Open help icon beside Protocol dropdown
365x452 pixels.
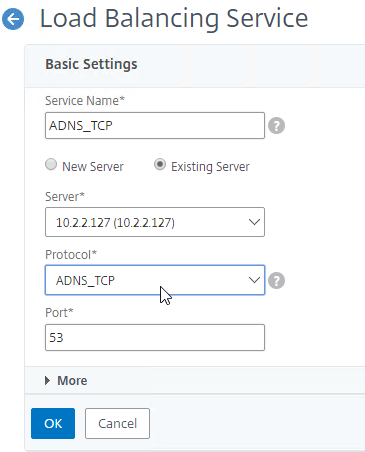[276, 280]
